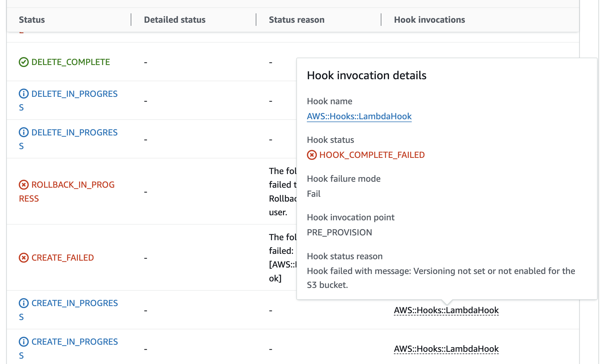The image size is (603, 364).
Task: Click the info icon on the first CREATE_IN_PROGRESS row
Action: pyautogui.click(x=24, y=303)
